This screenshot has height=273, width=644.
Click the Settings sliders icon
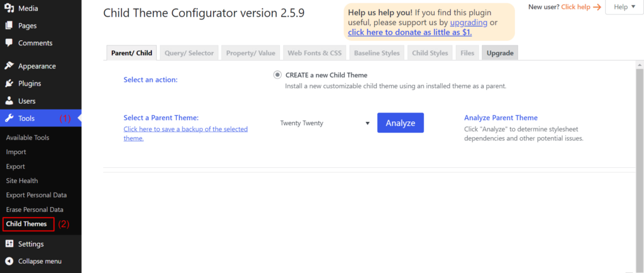click(x=9, y=244)
